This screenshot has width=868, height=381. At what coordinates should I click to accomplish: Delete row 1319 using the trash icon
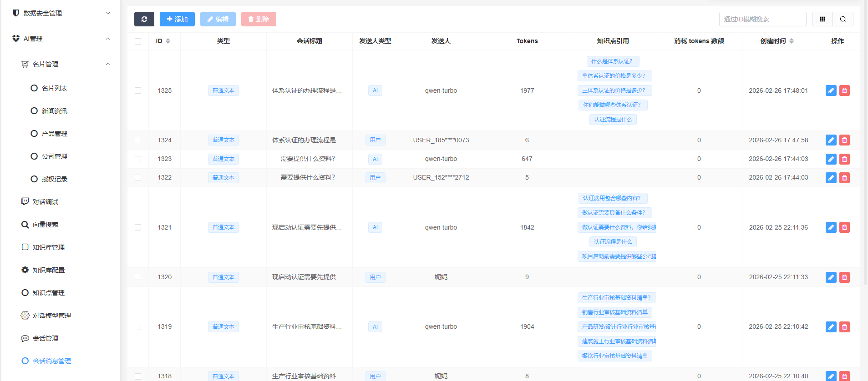click(844, 327)
